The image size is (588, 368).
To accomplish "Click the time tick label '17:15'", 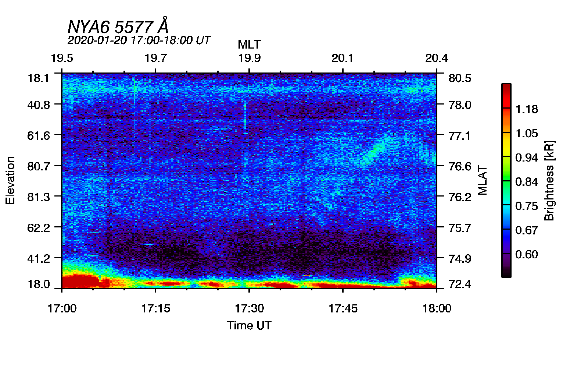I will (155, 308).
